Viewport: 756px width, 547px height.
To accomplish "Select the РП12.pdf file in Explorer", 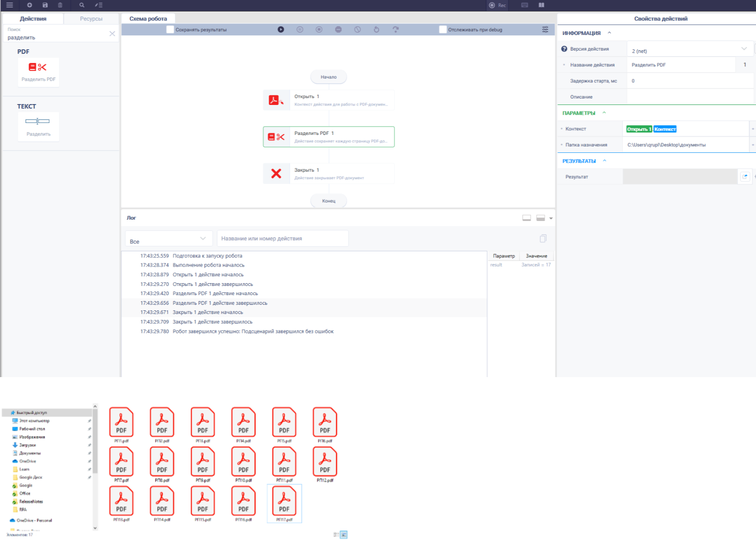I will tap(325, 465).
